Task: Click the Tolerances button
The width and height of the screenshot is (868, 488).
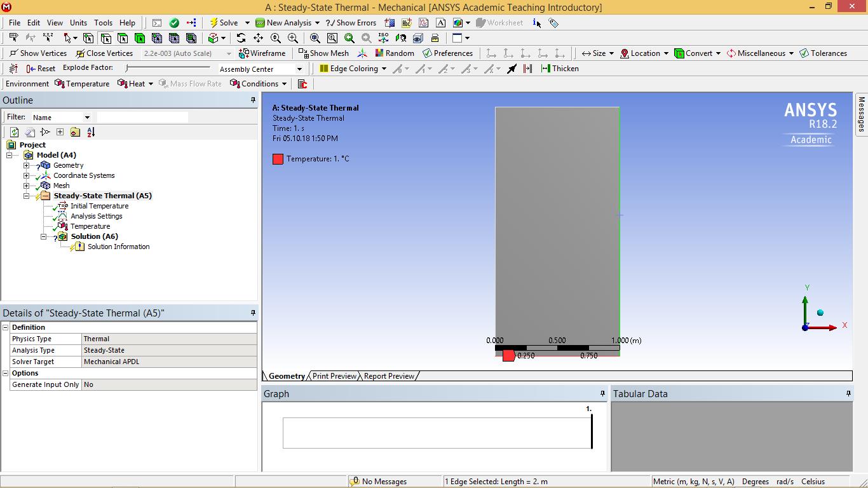Action: [x=823, y=53]
